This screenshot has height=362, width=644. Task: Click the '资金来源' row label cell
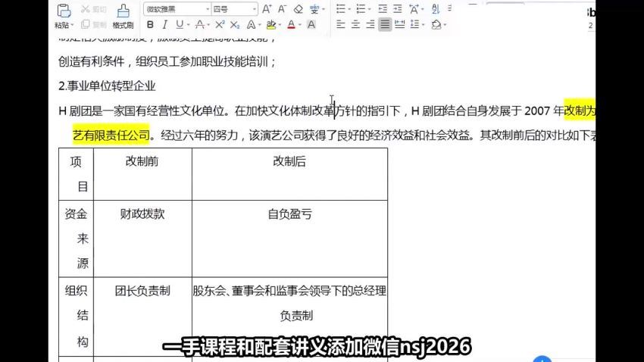pos(77,239)
